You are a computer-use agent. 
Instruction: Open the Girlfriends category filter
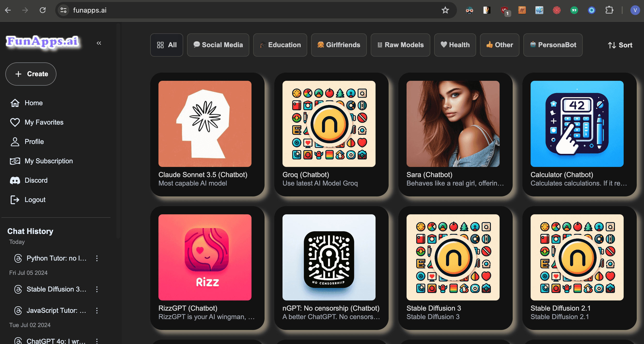(x=339, y=45)
